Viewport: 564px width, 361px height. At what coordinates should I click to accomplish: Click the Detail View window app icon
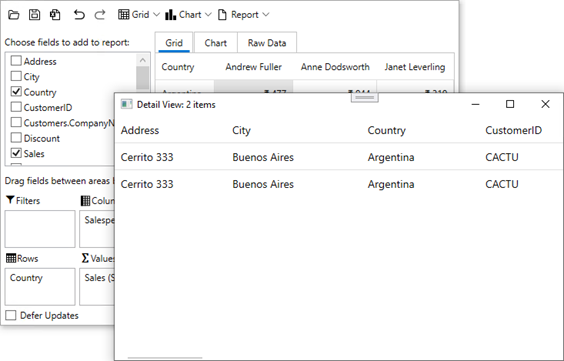click(x=126, y=104)
